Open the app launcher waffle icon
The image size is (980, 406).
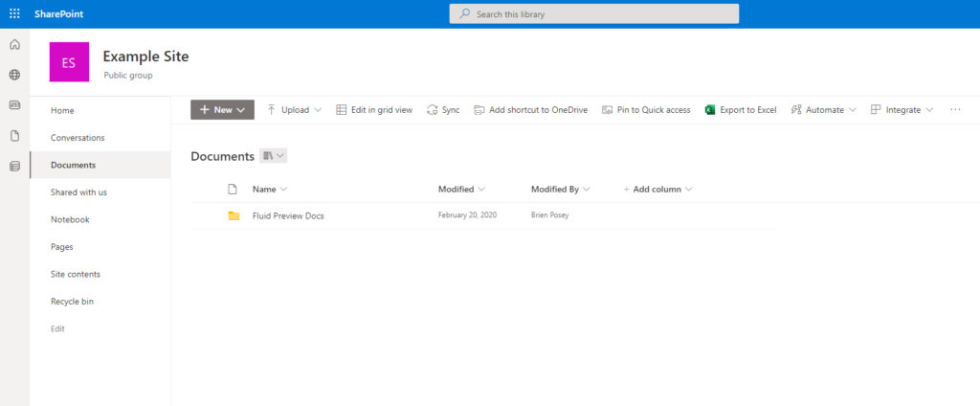[14, 13]
